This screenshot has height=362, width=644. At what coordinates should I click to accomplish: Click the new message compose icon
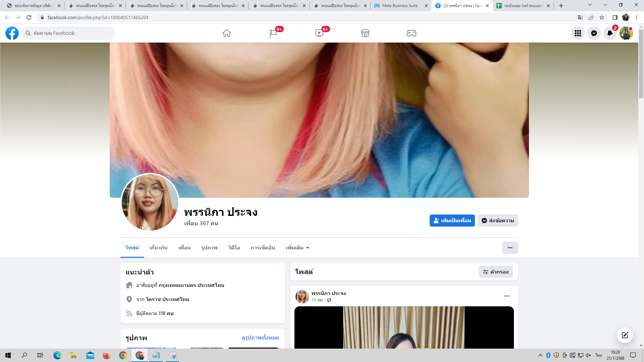click(625, 335)
